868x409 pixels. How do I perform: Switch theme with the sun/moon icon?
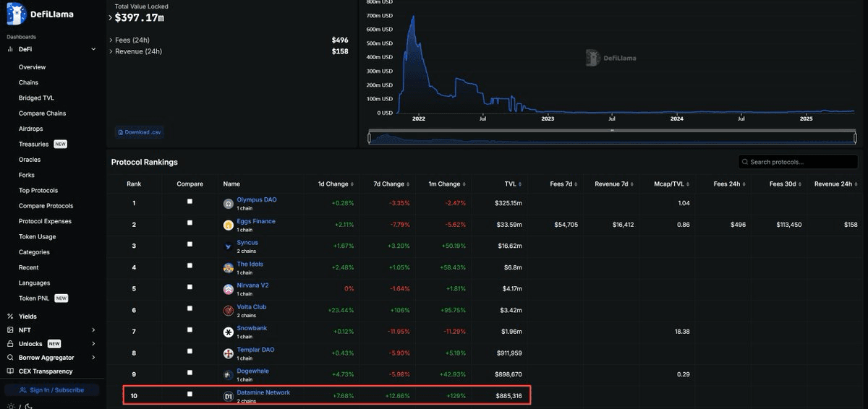pyautogui.click(x=19, y=406)
